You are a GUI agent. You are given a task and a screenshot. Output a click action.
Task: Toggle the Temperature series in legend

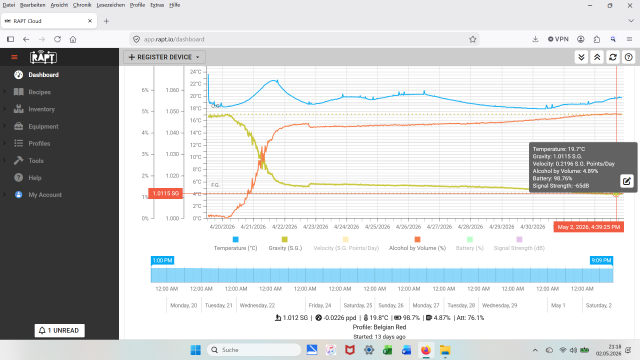(x=236, y=244)
